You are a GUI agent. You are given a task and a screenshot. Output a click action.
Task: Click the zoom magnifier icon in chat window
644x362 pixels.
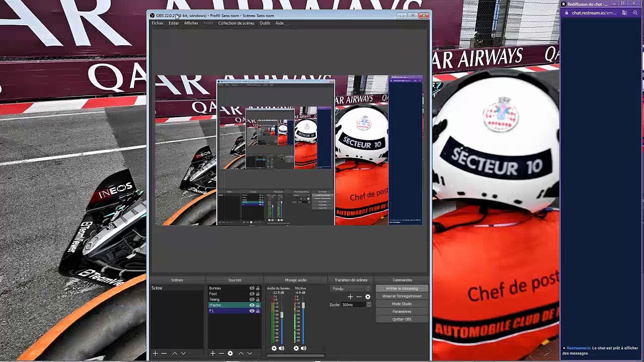pyautogui.click(x=635, y=13)
